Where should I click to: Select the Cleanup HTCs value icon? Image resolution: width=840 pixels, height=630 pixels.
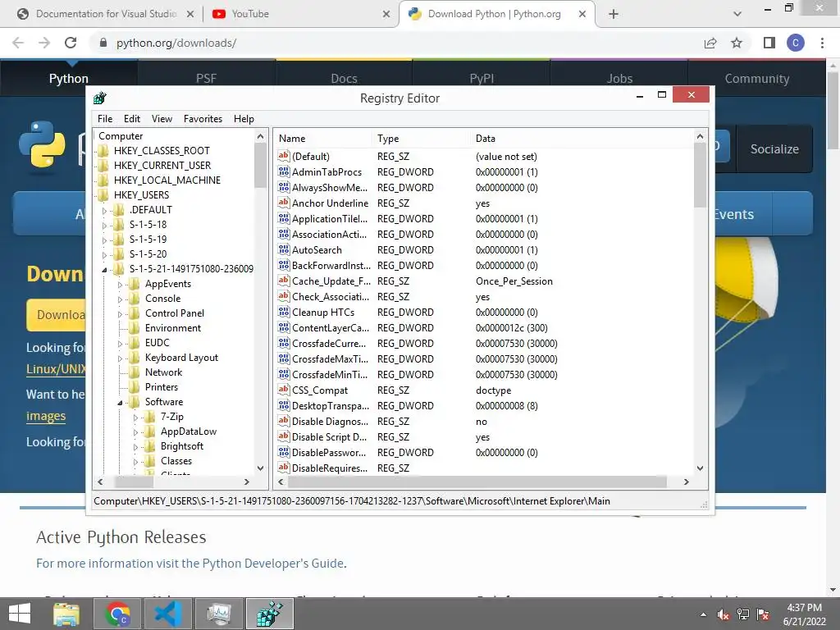pos(283,312)
